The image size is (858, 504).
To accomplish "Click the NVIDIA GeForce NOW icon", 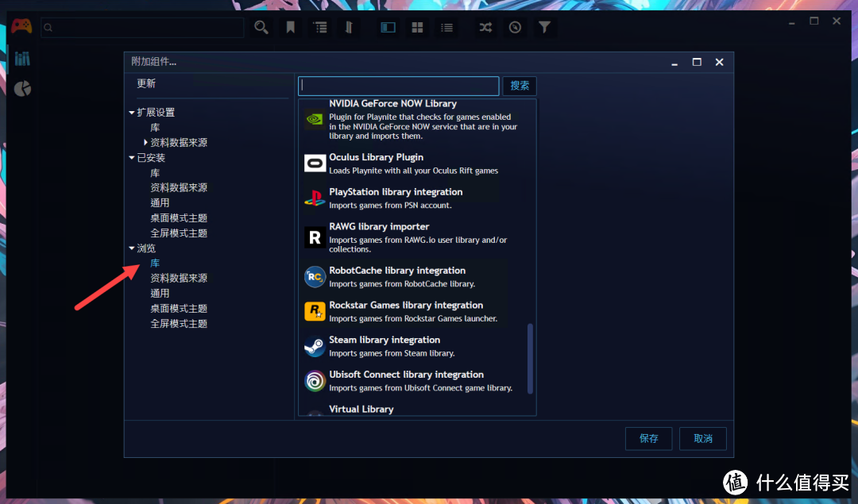I will pos(315,118).
